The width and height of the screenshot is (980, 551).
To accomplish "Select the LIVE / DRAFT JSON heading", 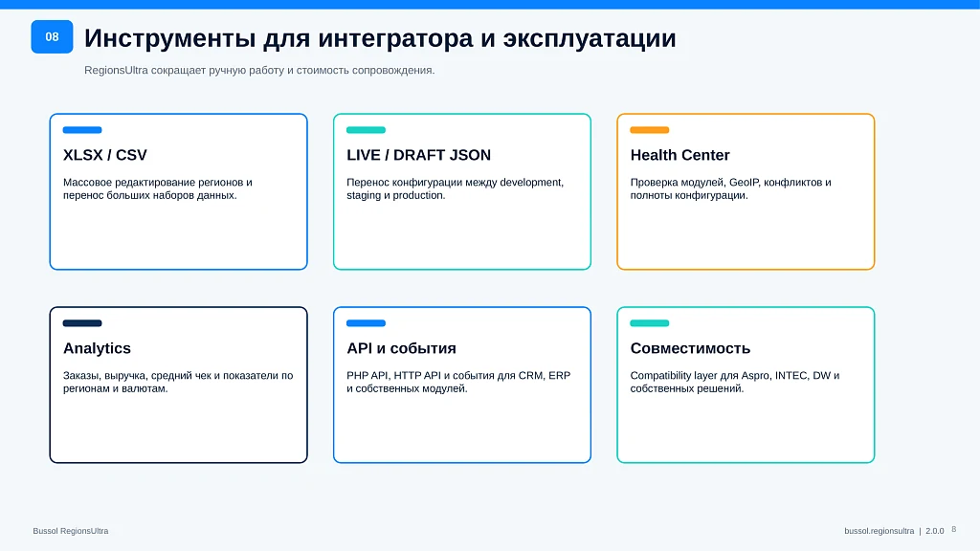I will (x=419, y=155).
